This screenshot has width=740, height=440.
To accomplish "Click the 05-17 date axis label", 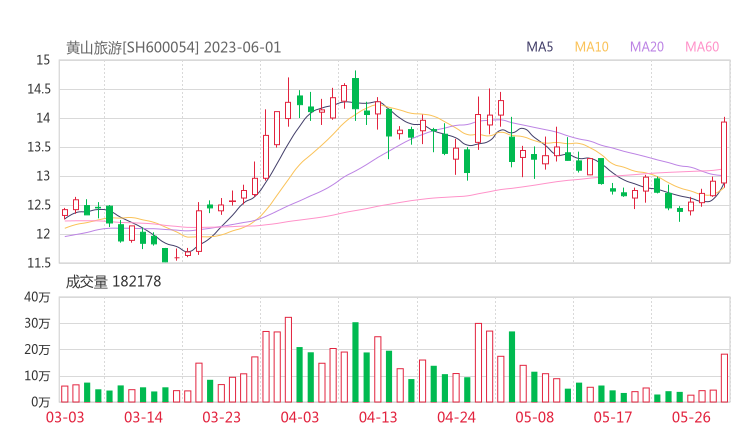I will tap(613, 417).
